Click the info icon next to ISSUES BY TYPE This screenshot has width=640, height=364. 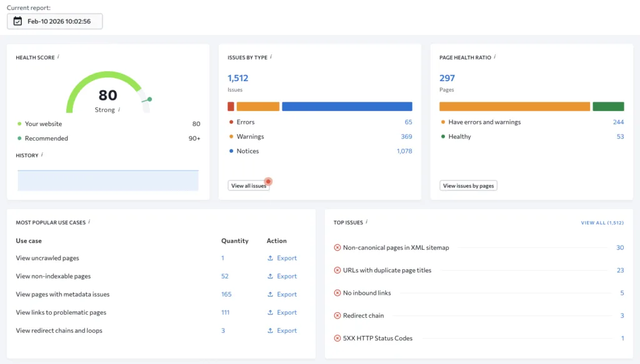tap(270, 57)
